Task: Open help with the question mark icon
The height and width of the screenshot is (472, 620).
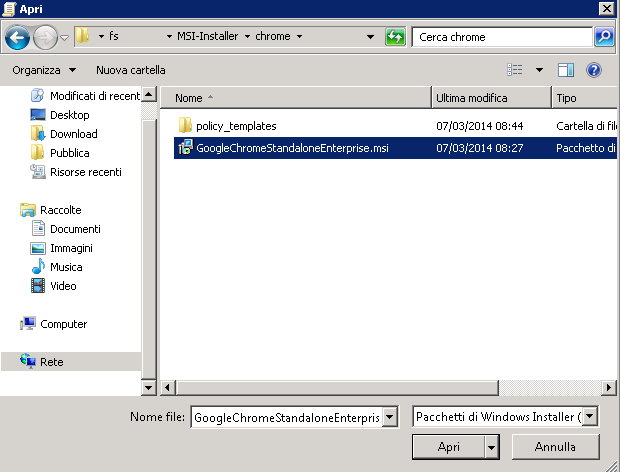Action: [594, 70]
